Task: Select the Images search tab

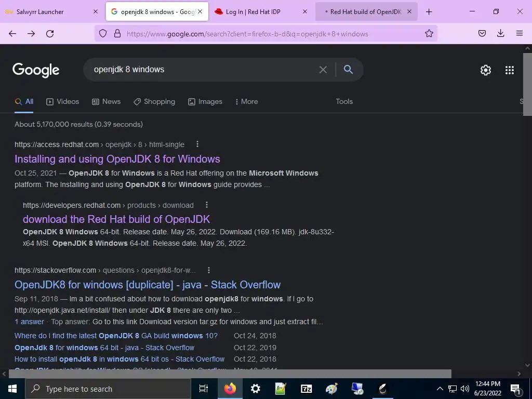Action: click(x=205, y=101)
